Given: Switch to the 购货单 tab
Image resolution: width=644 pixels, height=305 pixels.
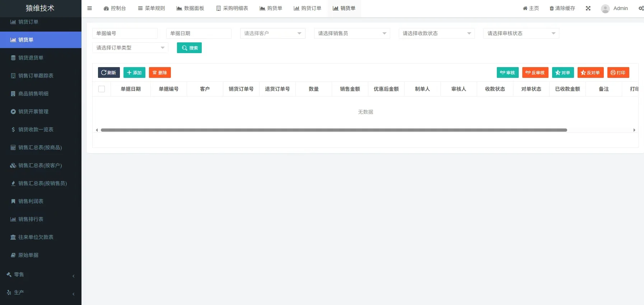Looking at the screenshot, I should pyautogui.click(x=271, y=8).
